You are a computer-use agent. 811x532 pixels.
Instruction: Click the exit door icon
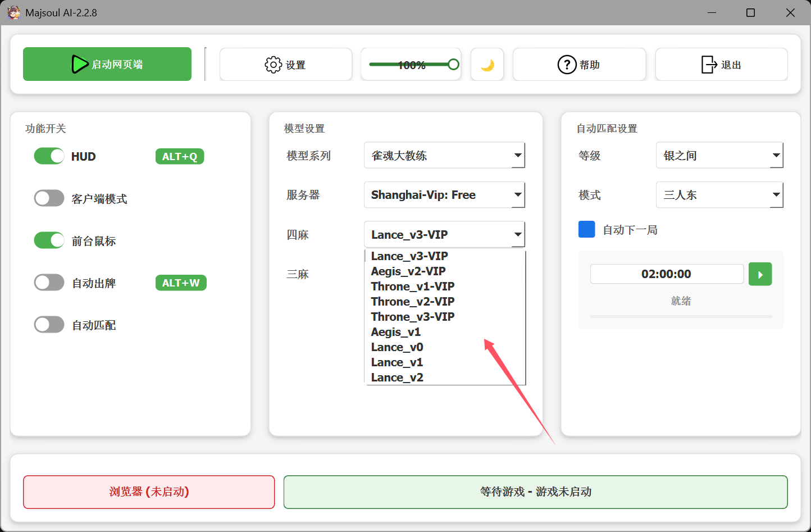pyautogui.click(x=709, y=65)
